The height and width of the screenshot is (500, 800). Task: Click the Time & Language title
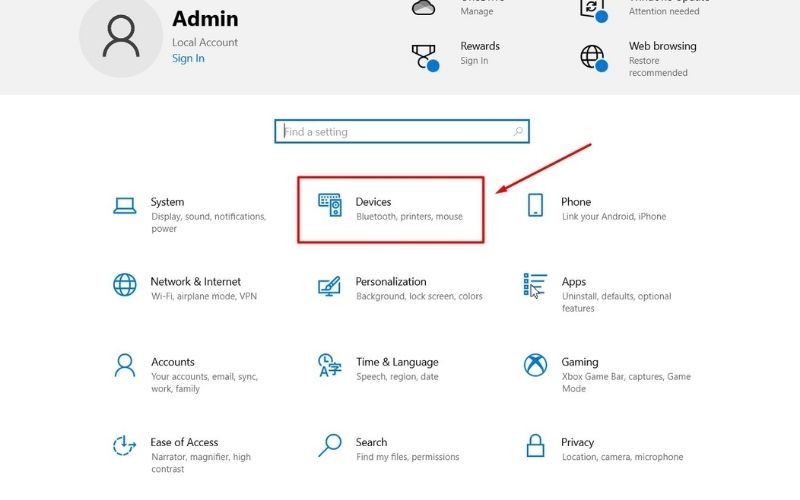coord(397,362)
